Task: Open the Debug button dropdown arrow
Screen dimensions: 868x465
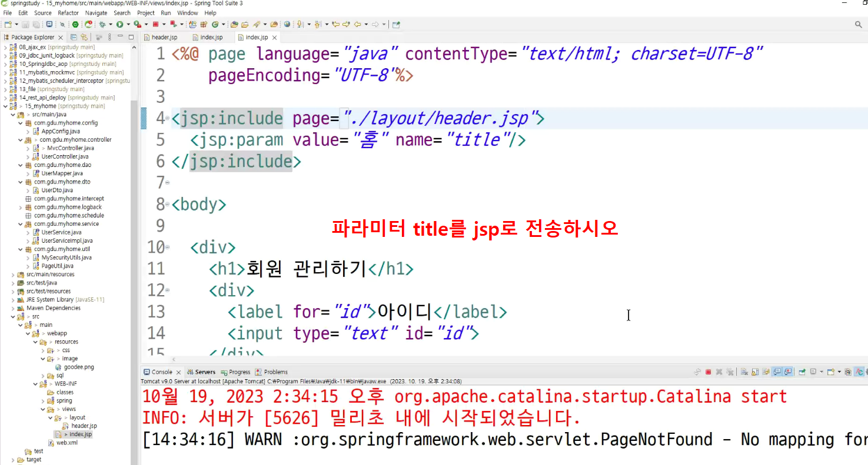Action: 111,24
